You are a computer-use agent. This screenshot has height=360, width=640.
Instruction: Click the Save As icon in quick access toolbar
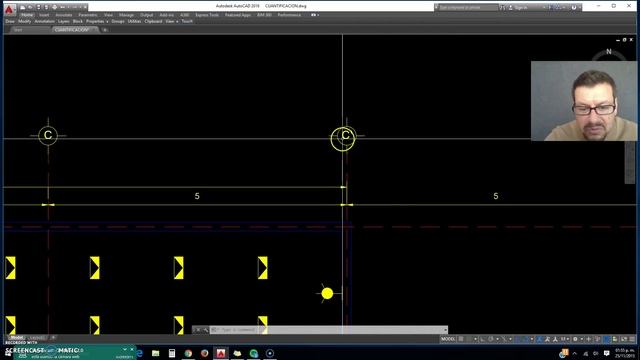[x=46, y=7]
